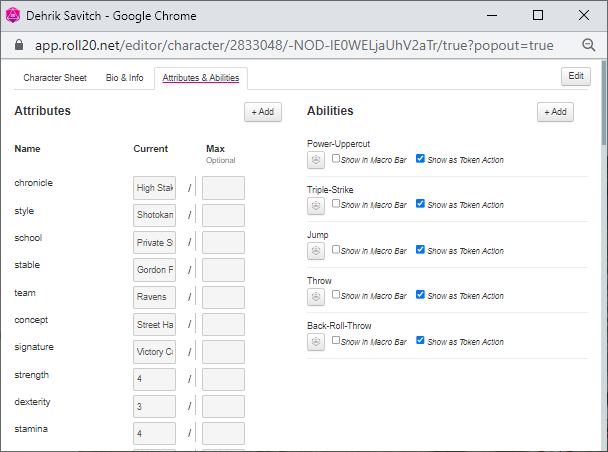Add a new attribute with +Add
Viewport: 608px width, 452px height.
pos(263,112)
